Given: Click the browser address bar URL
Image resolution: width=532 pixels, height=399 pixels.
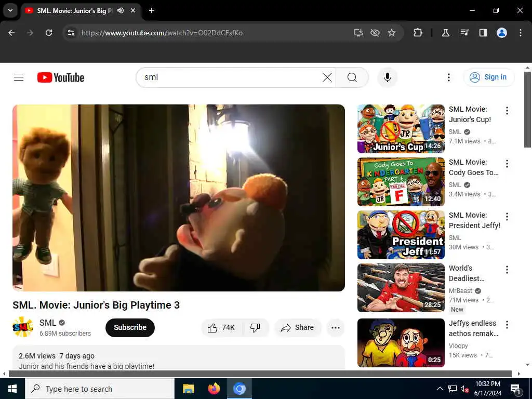Looking at the screenshot, I should [162, 33].
